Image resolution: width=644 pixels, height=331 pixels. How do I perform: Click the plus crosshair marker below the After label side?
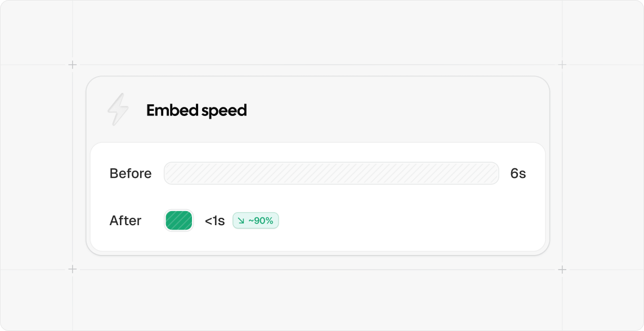point(72,270)
